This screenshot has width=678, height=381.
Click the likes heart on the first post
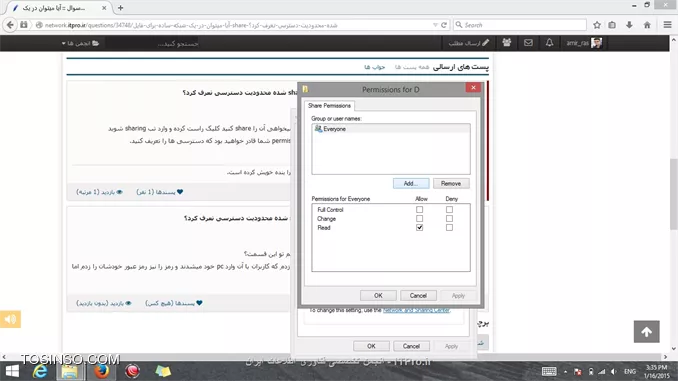tap(180, 192)
